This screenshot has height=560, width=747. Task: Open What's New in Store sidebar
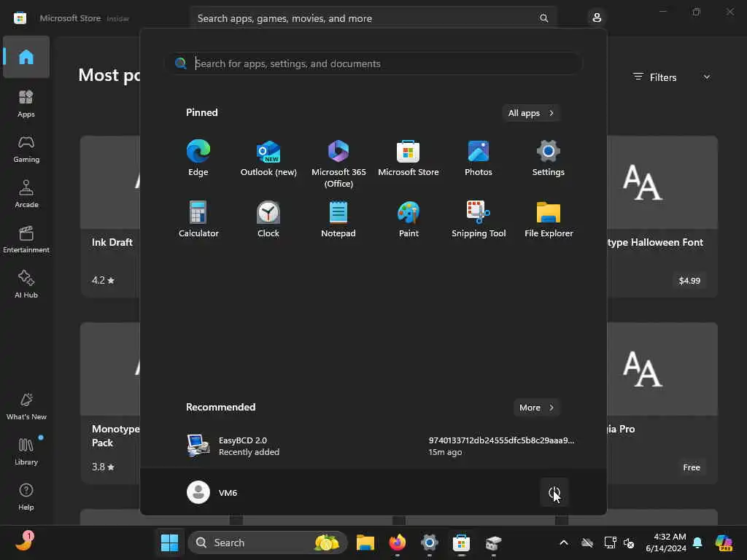[x=26, y=407]
